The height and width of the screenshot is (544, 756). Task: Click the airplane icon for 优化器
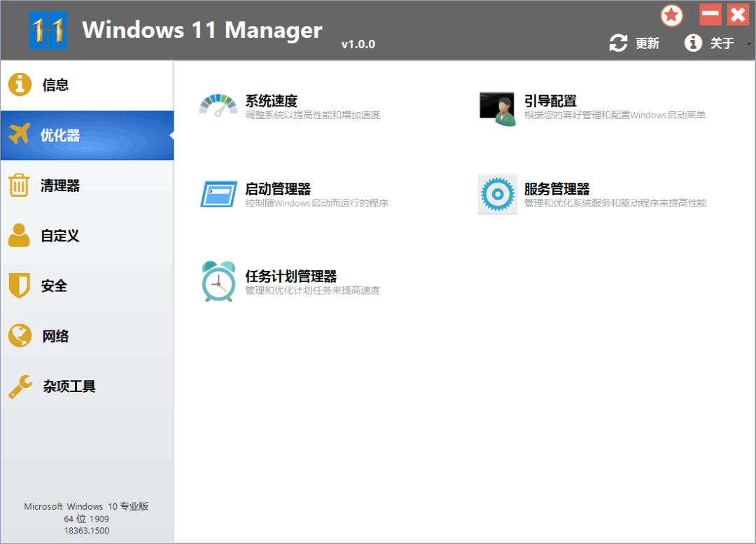coord(20,134)
